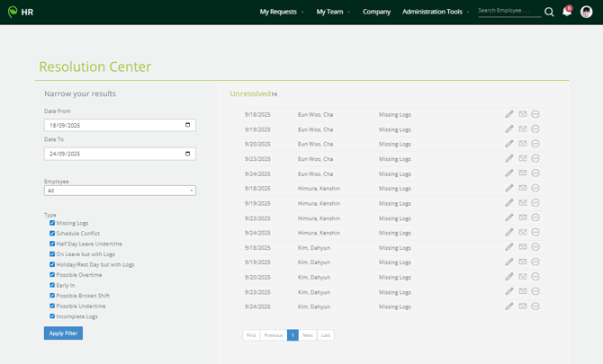The image size is (603, 364).
Task: Uncheck the Missing Logs type filter
Action: [x=52, y=223]
